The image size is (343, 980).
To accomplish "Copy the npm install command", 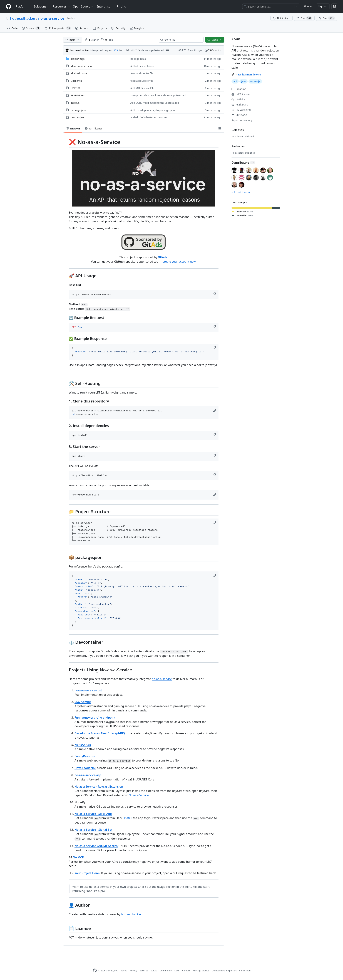I will click(x=214, y=435).
